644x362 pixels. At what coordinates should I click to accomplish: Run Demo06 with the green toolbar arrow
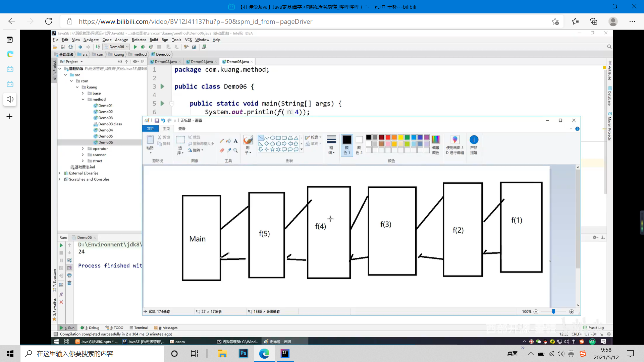coord(135,47)
